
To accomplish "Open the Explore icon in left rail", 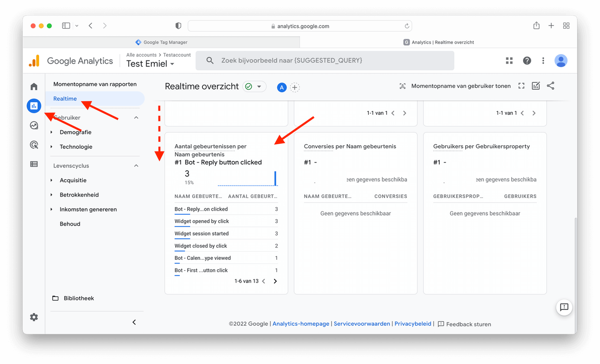I will tap(34, 126).
